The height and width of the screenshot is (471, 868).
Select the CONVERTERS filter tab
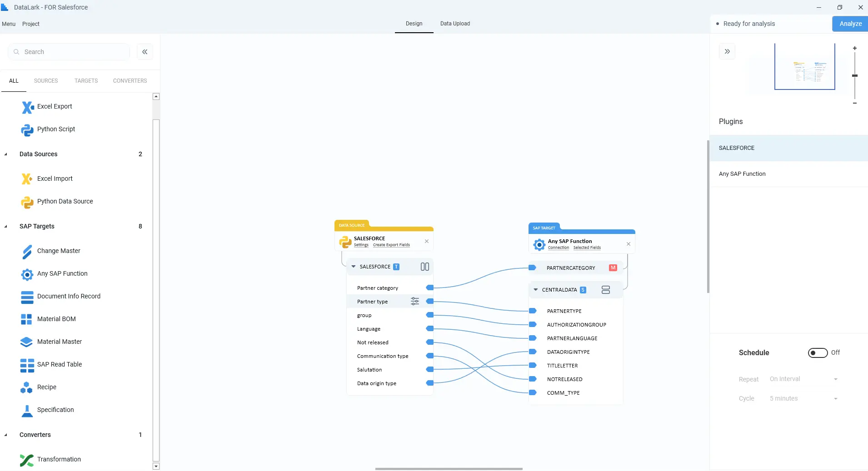pyautogui.click(x=130, y=81)
